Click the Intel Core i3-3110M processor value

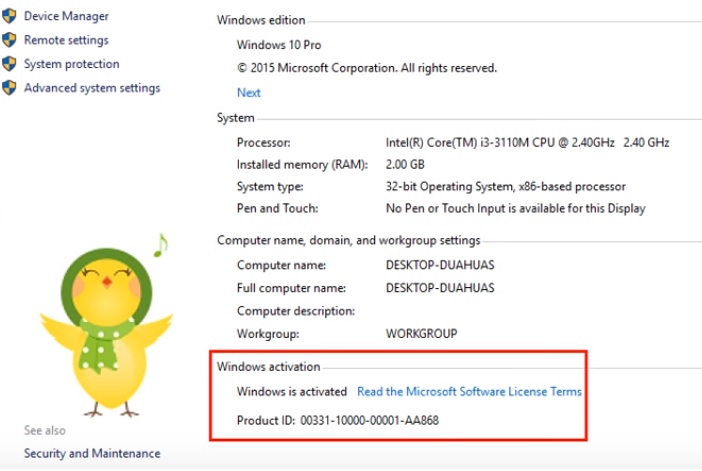pyautogui.click(x=527, y=143)
